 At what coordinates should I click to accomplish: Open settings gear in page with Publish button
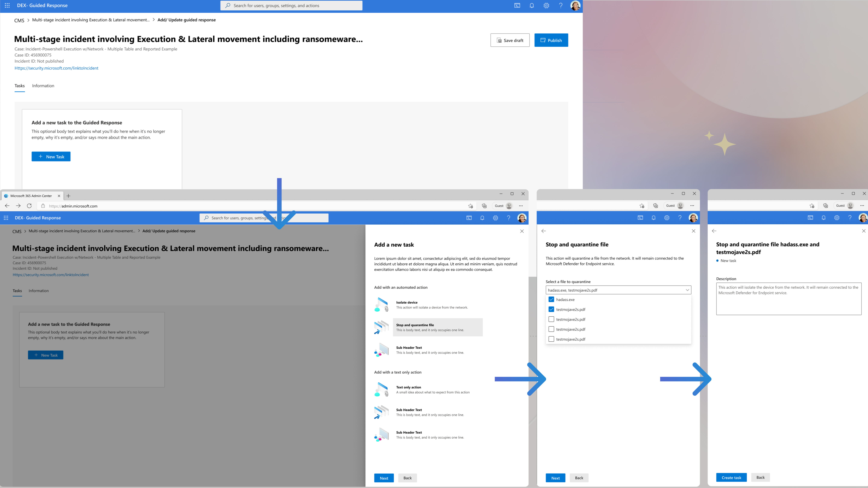tap(546, 5)
